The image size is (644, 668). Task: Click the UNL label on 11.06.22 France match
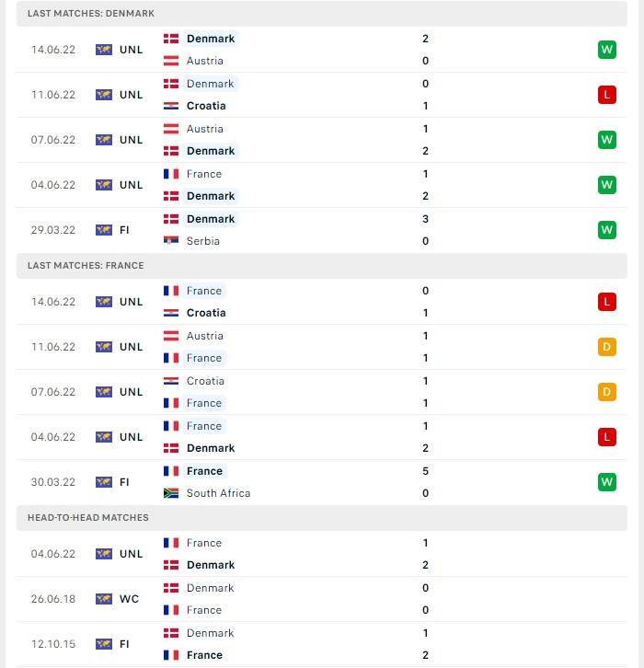coord(131,347)
